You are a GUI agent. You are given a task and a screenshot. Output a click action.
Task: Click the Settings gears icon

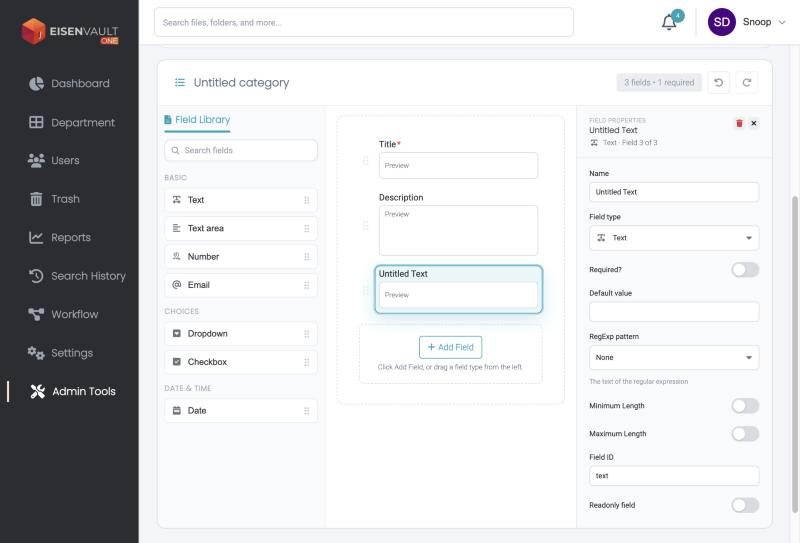point(36,353)
